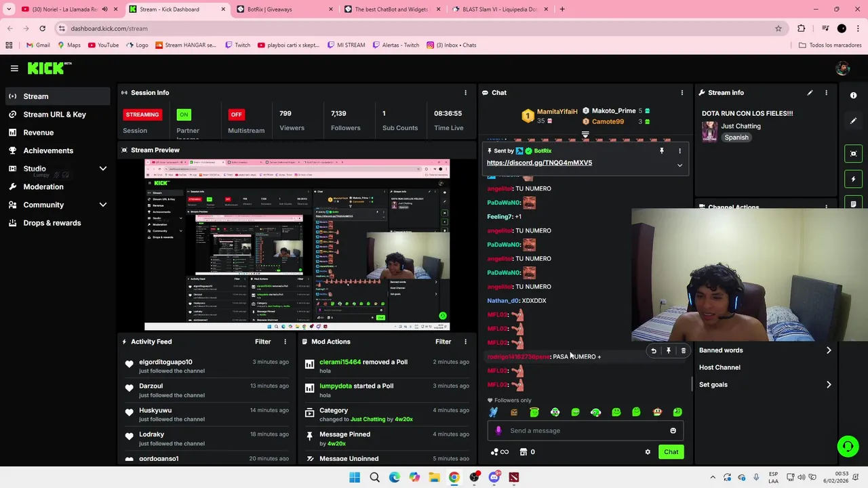Screen dimensions: 868x488
Task: Click the pencil icon in right rail
Action: click(x=854, y=121)
